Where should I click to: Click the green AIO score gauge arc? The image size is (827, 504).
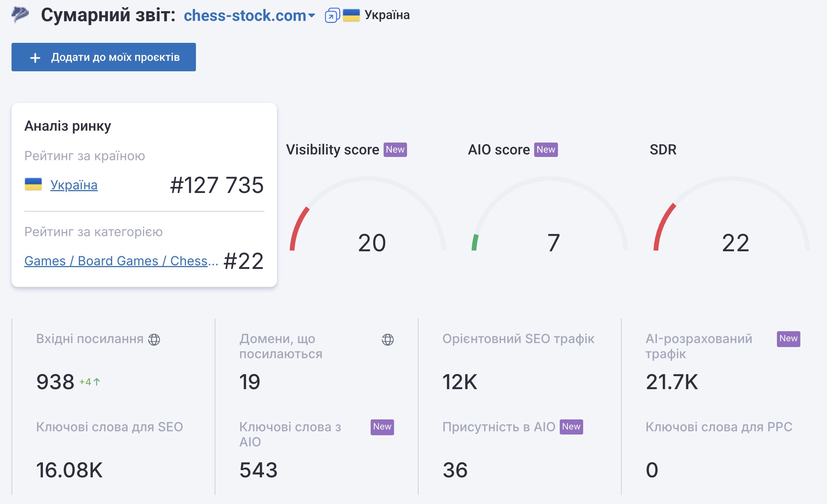coord(475,242)
